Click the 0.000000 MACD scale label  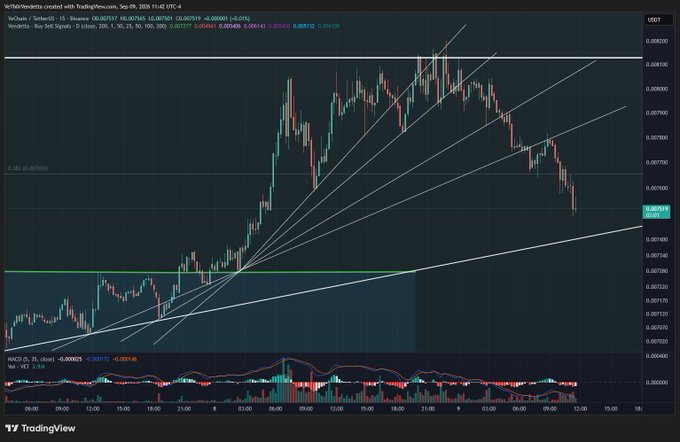[657, 383]
